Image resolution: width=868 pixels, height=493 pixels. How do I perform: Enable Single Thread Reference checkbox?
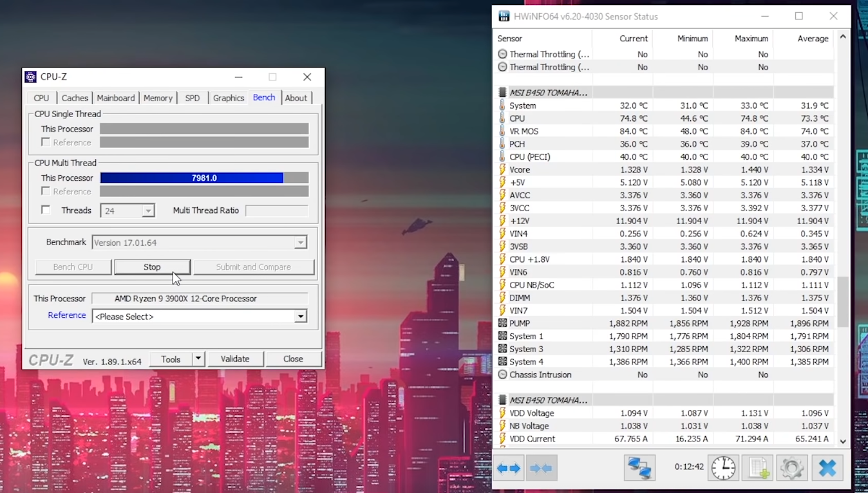[46, 142]
